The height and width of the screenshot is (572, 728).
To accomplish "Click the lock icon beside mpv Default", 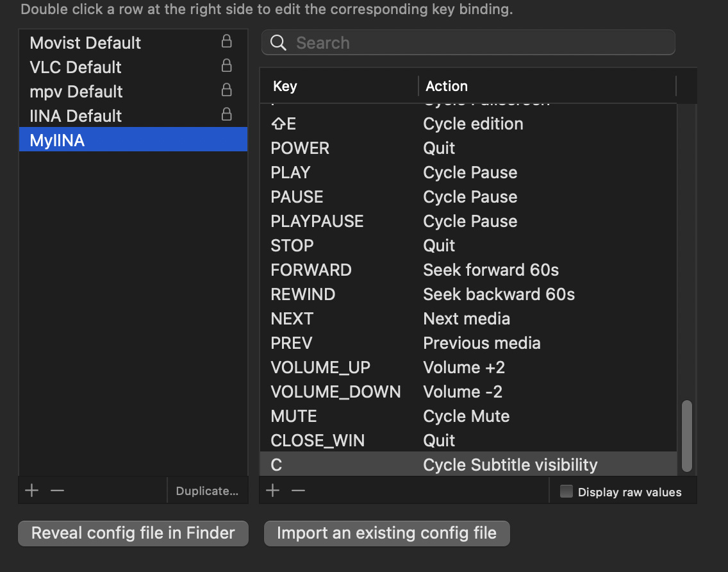I will pos(226,90).
